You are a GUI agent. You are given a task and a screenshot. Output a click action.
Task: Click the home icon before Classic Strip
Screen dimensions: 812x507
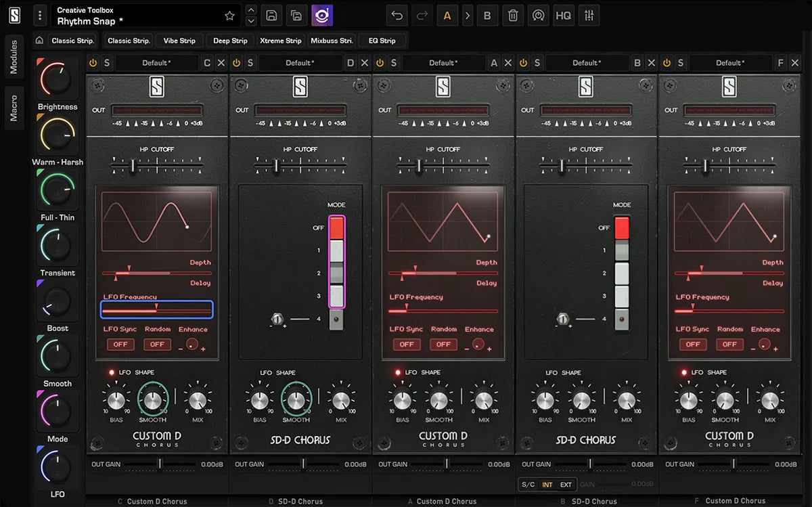coord(41,41)
